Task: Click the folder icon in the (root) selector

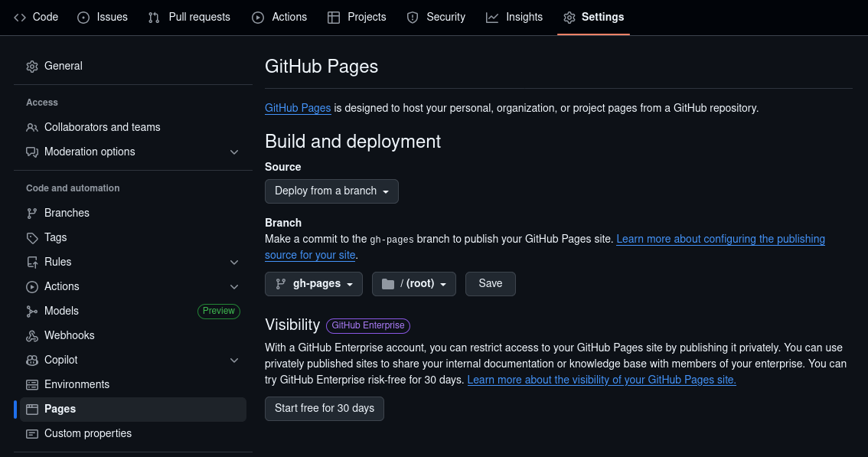Action: (387, 283)
